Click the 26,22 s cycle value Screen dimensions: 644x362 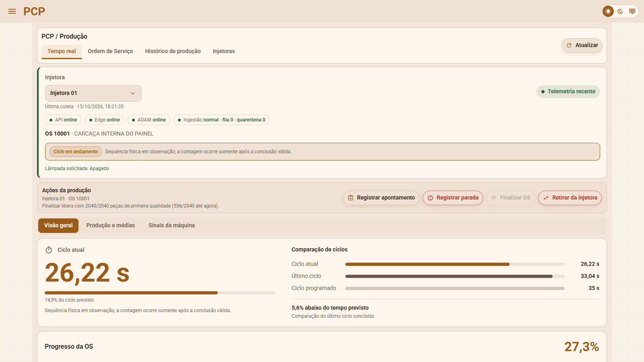click(x=87, y=273)
